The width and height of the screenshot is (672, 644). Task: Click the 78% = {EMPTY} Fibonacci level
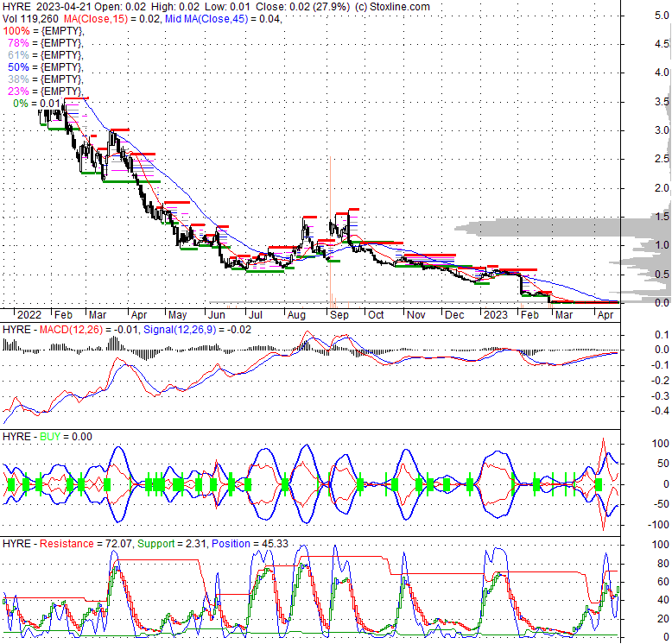[x=46, y=43]
